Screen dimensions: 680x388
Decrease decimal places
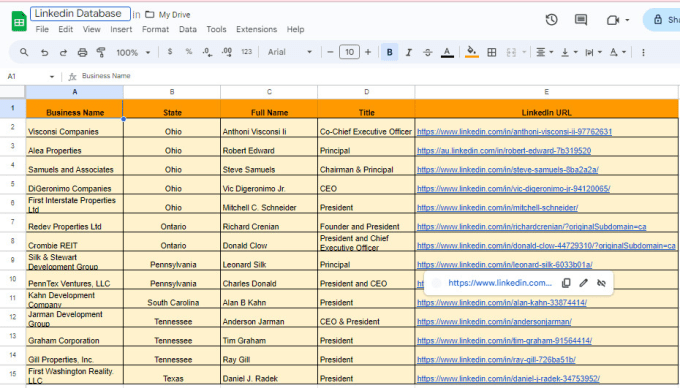pos(207,52)
